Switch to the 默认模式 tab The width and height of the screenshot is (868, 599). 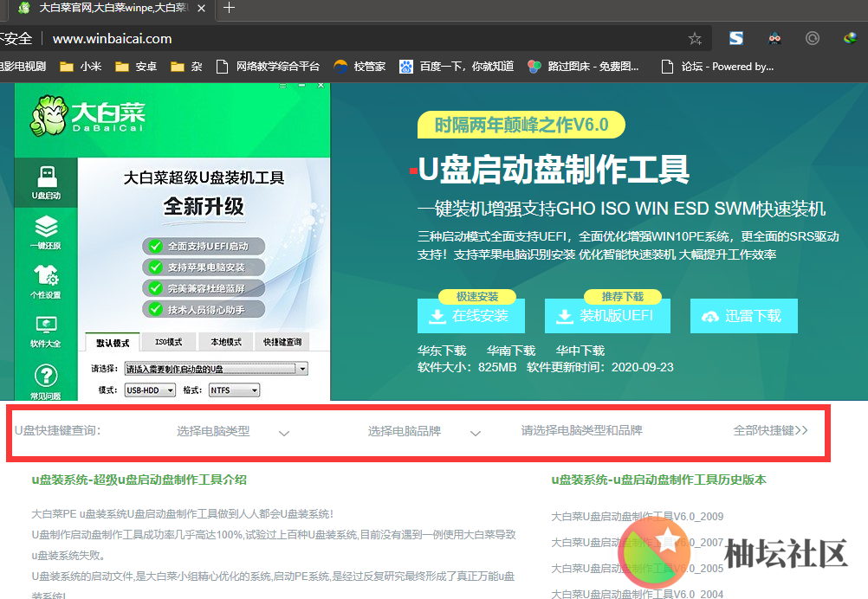113,343
